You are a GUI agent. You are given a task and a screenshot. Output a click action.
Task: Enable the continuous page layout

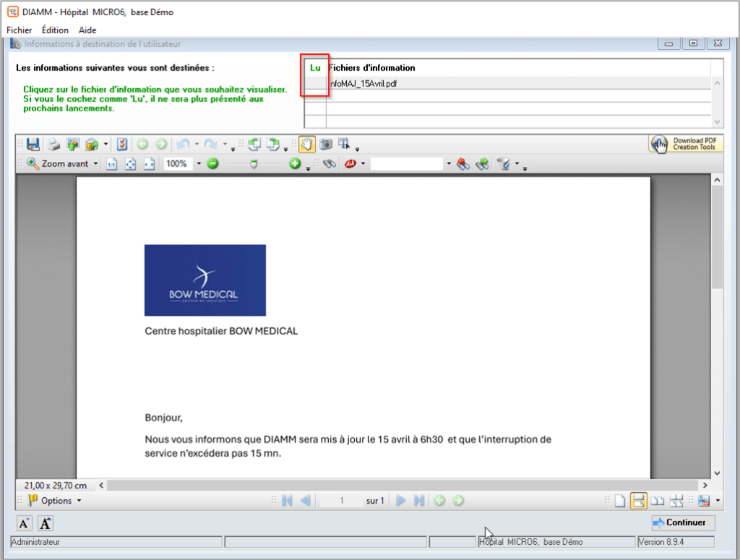pos(639,501)
